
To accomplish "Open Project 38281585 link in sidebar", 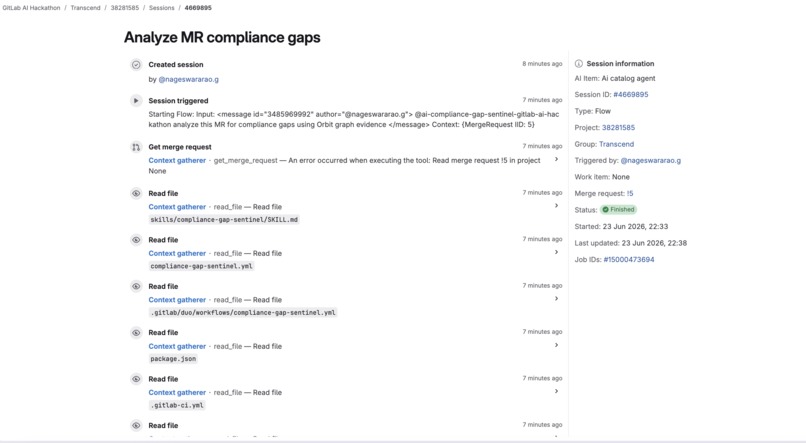I will tap(618, 127).
